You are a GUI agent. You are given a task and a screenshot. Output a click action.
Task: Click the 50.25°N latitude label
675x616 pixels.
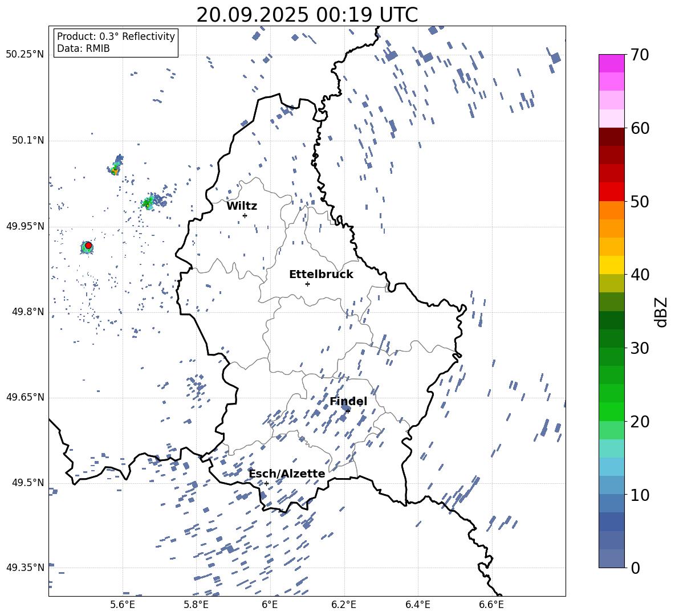coord(25,55)
